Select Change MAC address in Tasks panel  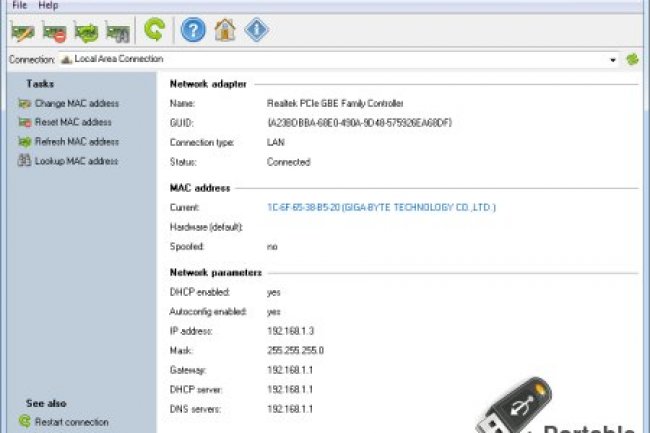[x=76, y=104]
